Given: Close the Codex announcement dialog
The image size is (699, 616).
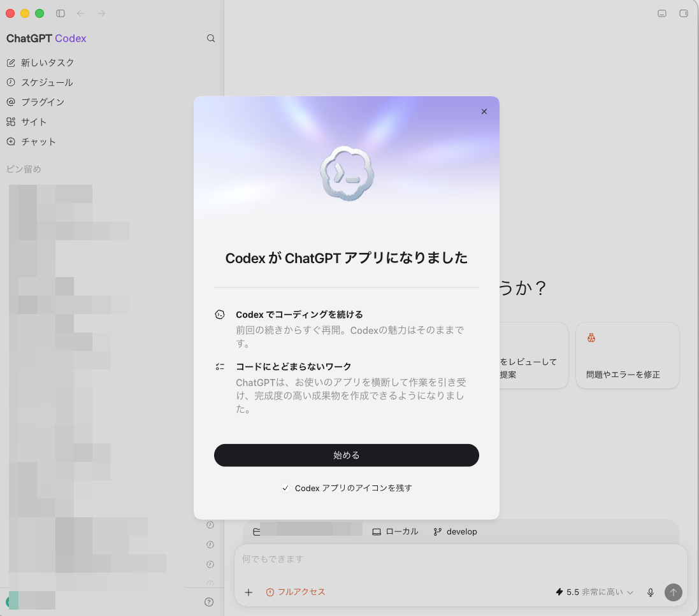Looking at the screenshot, I should (484, 111).
